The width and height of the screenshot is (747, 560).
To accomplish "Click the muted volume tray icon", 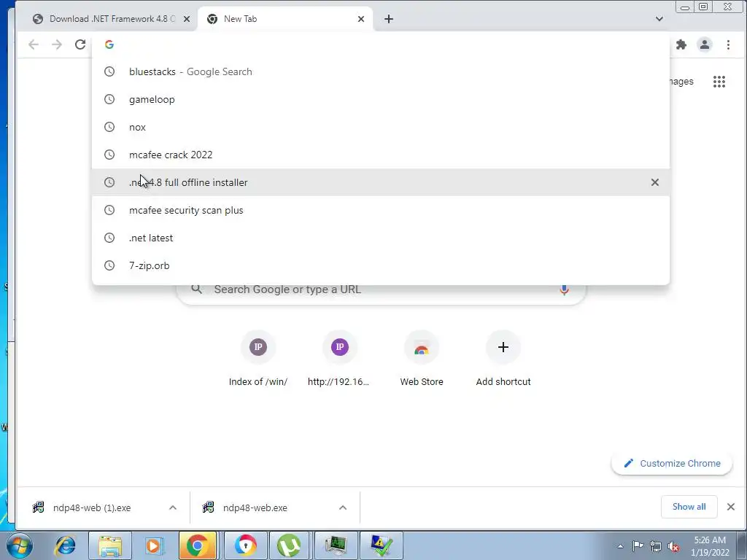I will pos(673,546).
